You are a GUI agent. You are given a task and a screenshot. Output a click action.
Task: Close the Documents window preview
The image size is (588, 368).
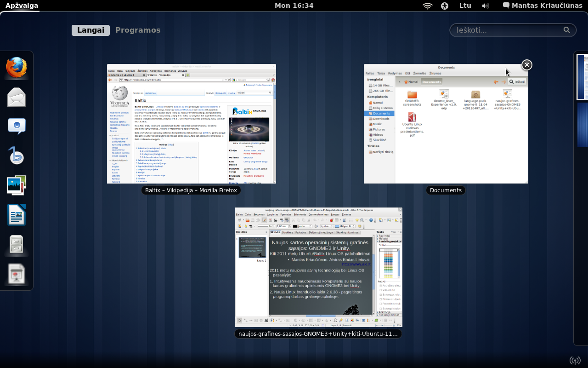tap(527, 65)
